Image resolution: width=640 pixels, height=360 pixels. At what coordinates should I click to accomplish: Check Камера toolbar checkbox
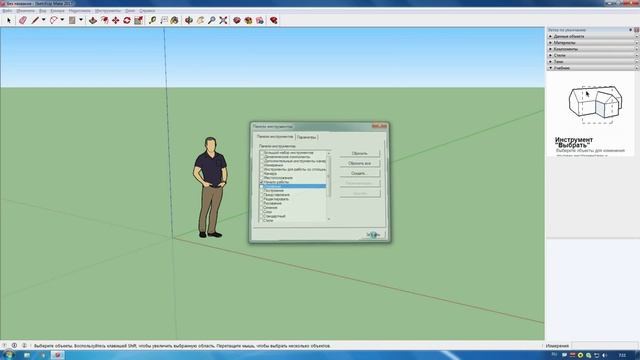262,173
